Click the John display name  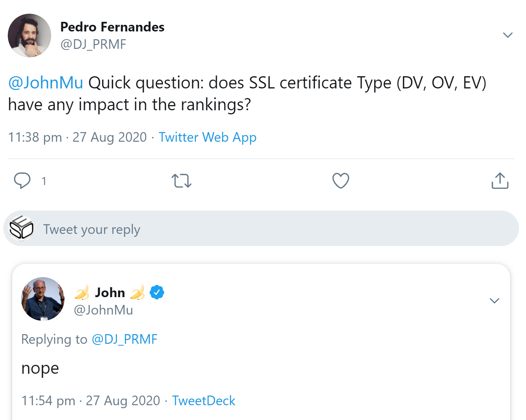(x=110, y=293)
